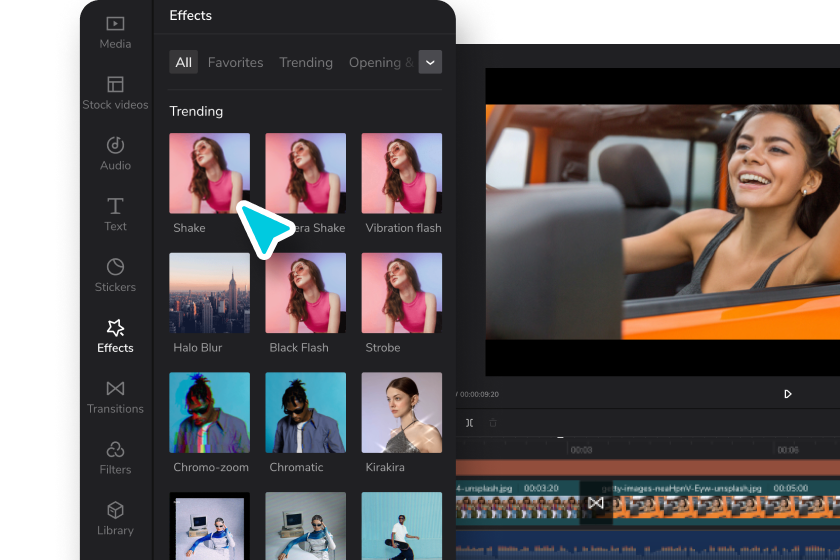Apply the Halo Blur effect
This screenshot has width=840, height=560.
pyautogui.click(x=209, y=293)
